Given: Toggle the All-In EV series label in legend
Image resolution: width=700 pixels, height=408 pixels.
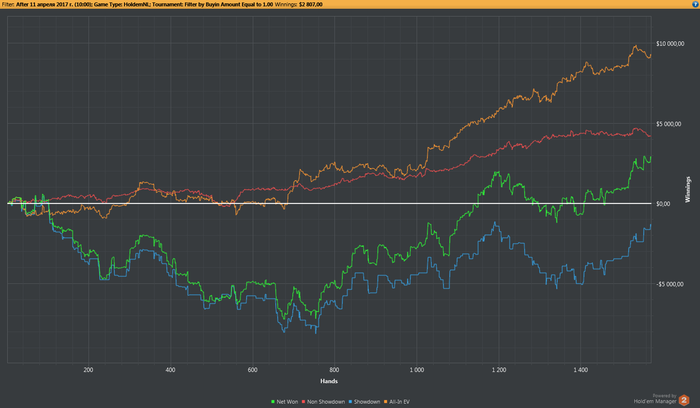Looking at the screenshot, I should click(x=400, y=402).
